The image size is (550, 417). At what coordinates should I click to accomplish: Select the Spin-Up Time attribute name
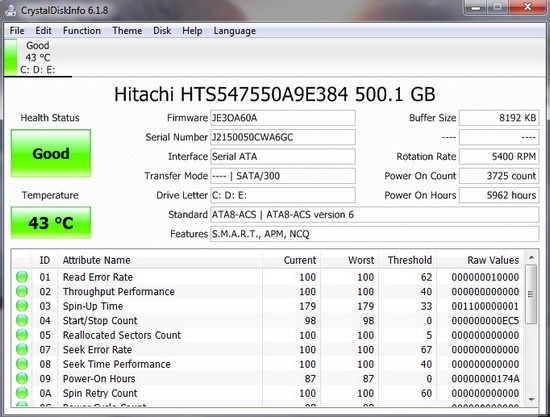pyautogui.click(x=93, y=306)
